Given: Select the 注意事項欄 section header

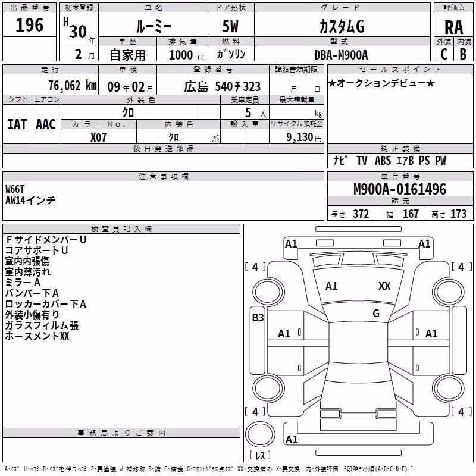Looking at the screenshot, I should pos(164,176).
